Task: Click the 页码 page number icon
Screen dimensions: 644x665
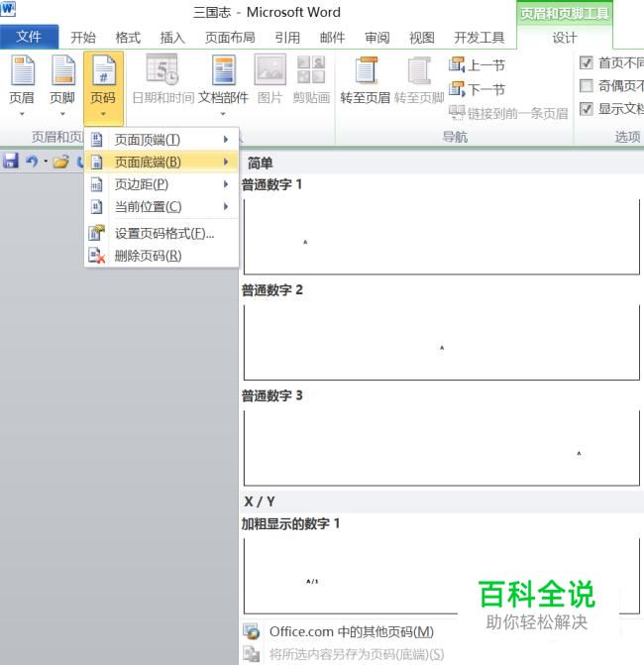Action: (x=104, y=70)
